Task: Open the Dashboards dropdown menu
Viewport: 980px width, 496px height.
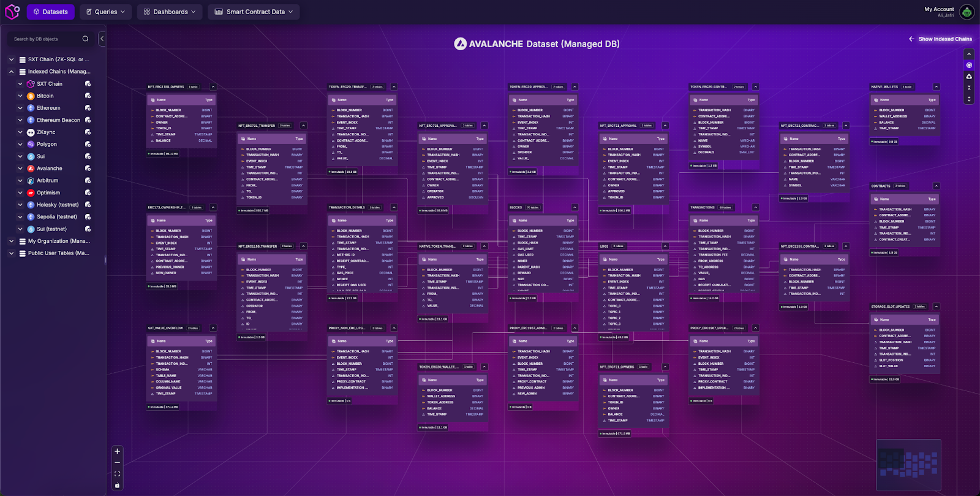Action: tap(170, 12)
